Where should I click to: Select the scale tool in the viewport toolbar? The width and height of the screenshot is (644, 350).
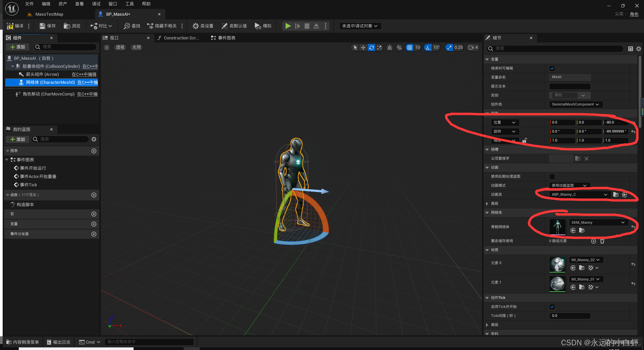coord(379,47)
